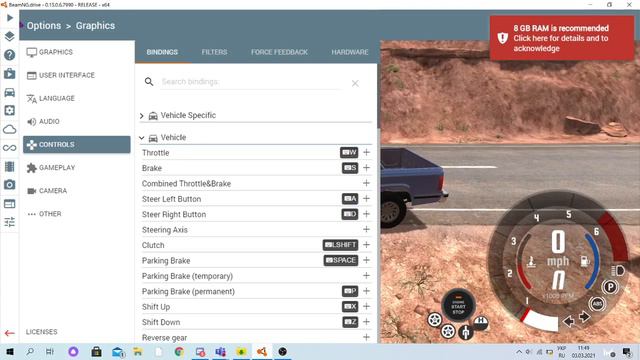
Task: Click the red back arrow icon
Action: point(9,333)
